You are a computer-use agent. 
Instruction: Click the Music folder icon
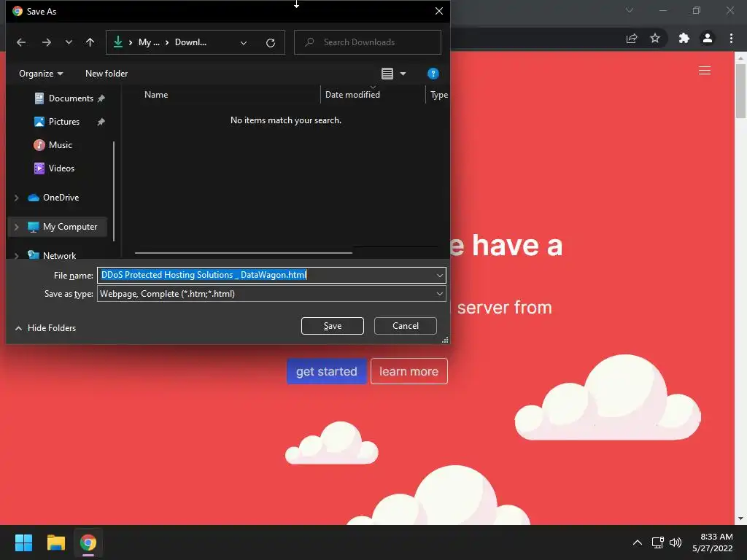(39, 145)
